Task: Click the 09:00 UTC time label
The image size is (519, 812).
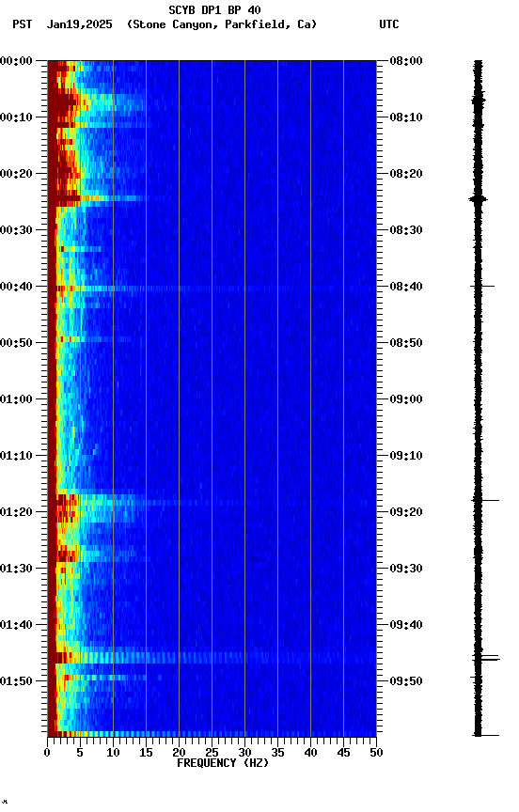Action: [x=406, y=399]
